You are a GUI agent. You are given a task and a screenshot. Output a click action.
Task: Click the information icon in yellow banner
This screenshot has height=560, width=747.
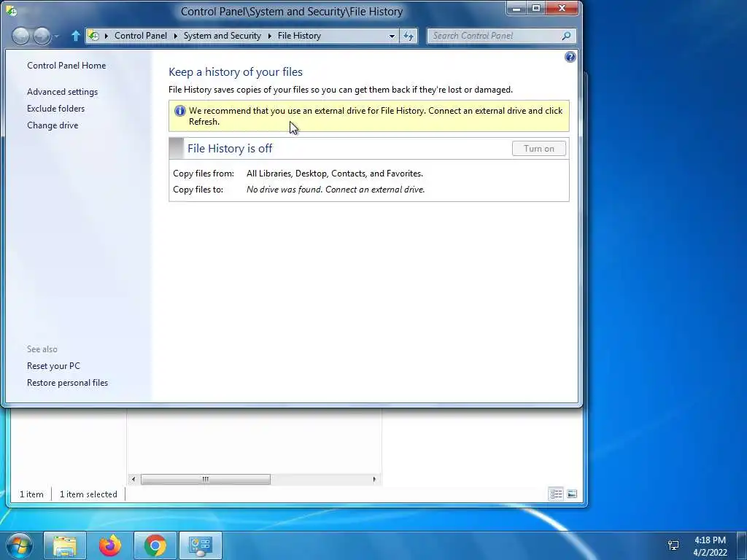coord(179,111)
